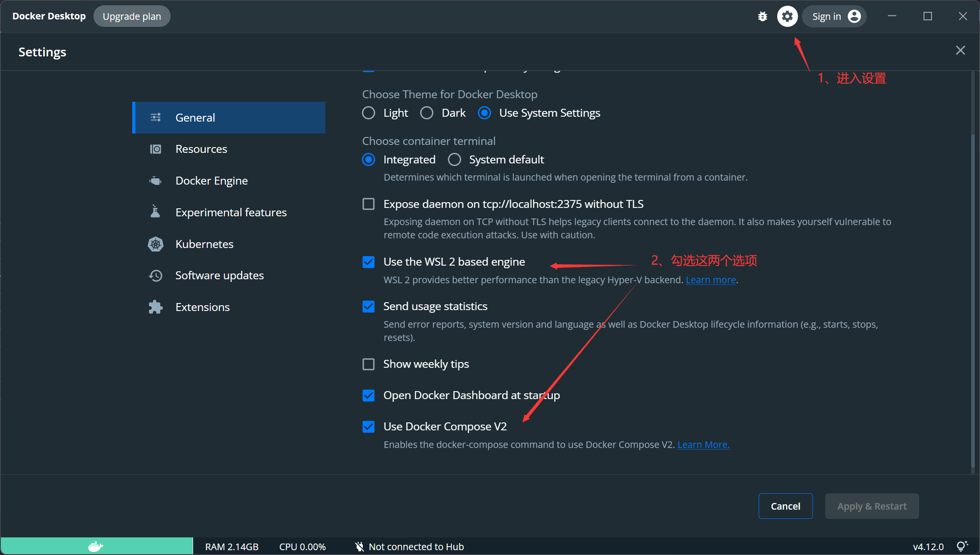980x555 pixels.
Task: Click the settings gear icon
Action: coord(787,17)
